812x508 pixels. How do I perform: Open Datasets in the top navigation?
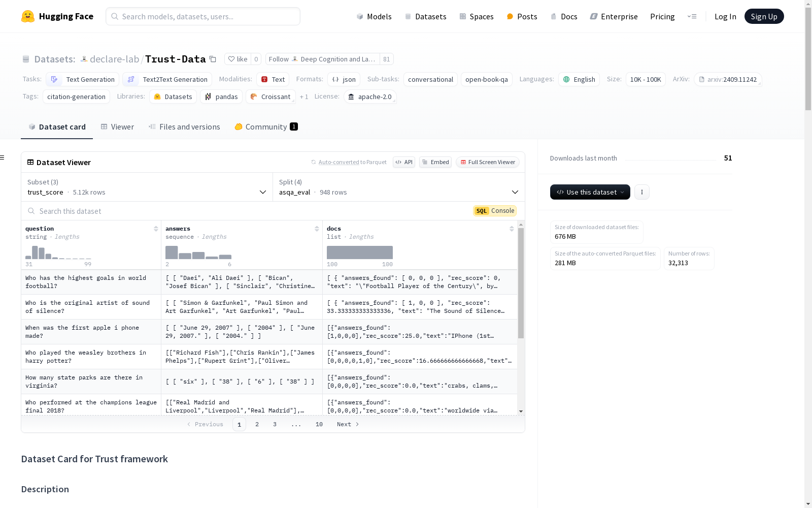point(425,16)
